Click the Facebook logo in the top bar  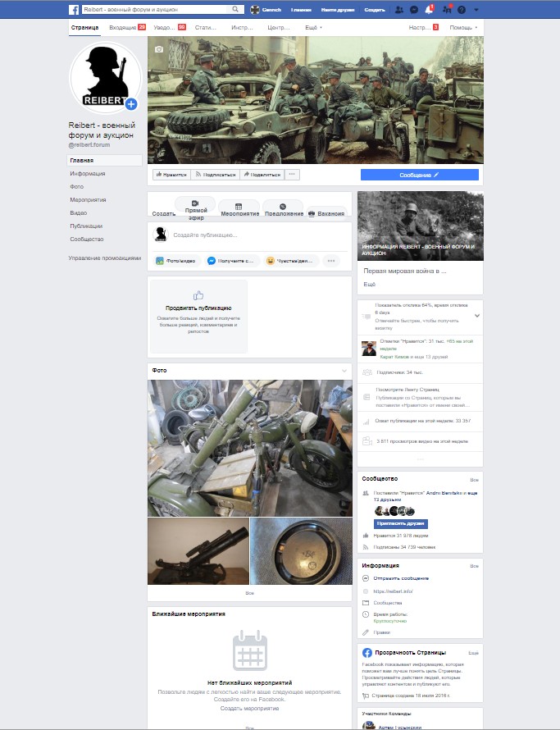pos(74,9)
